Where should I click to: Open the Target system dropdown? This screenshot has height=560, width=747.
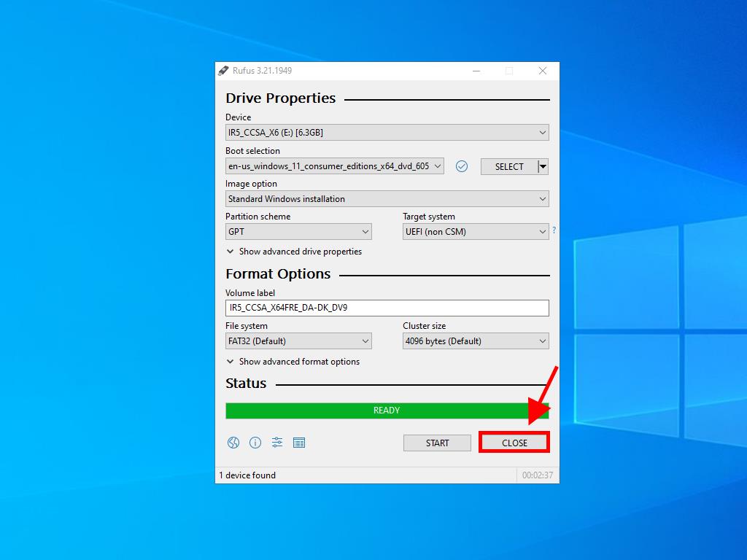pyautogui.click(x=475, y=232)
